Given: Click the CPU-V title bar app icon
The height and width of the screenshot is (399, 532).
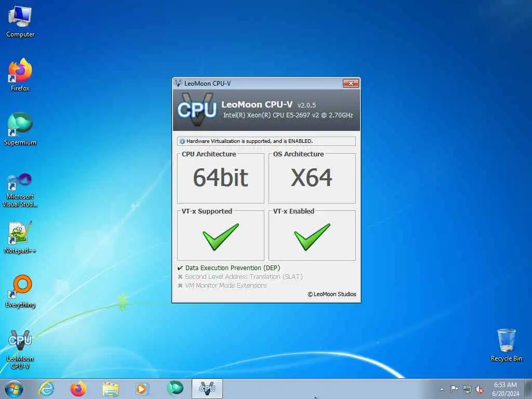Looking at the screenshot, I should 178,83.
